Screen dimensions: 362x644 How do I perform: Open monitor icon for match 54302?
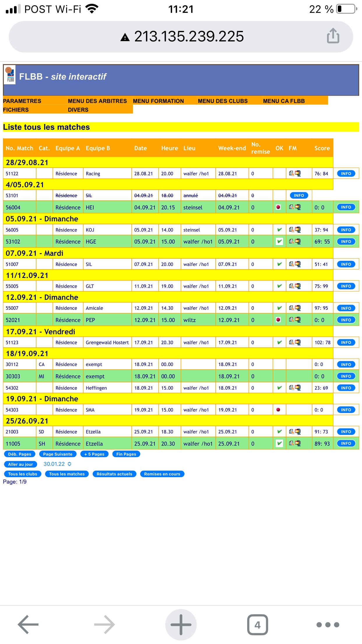click(x=298, y=388)
